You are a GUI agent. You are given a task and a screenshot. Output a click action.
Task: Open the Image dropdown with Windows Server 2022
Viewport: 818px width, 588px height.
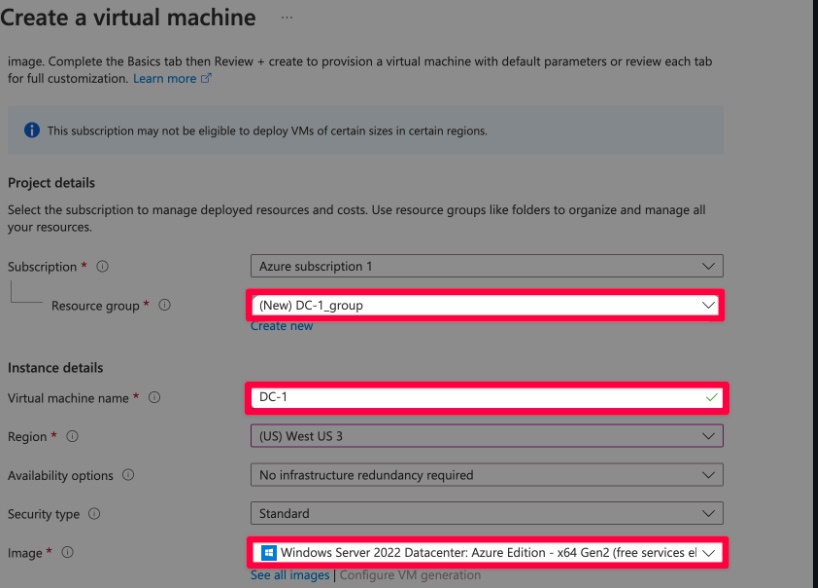click(487, 553)
